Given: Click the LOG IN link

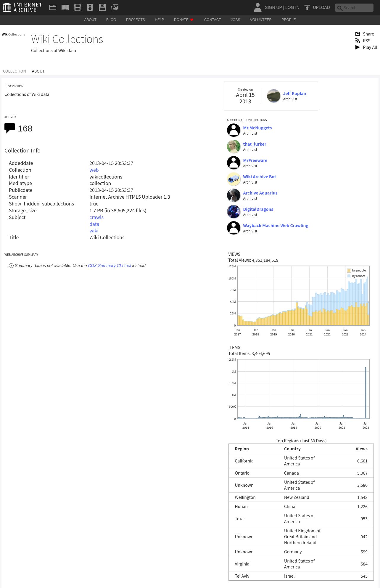Looking at the screenshot, I should pos(292,7).
